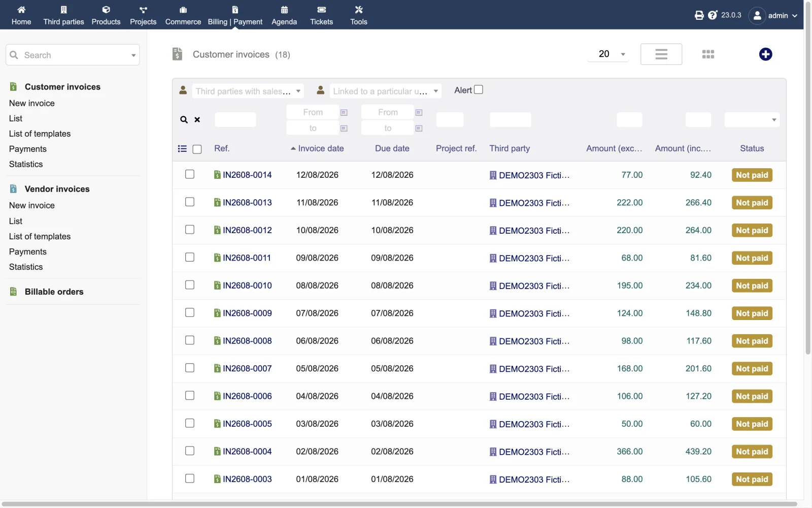Viewport: 812px width, 508px height.
Task: Check the row for IN2608-0010
Action: pos(190,285)
